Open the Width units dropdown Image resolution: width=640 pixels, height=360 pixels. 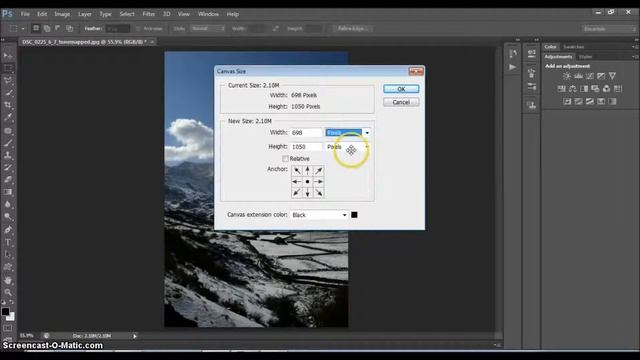[348, 133]
